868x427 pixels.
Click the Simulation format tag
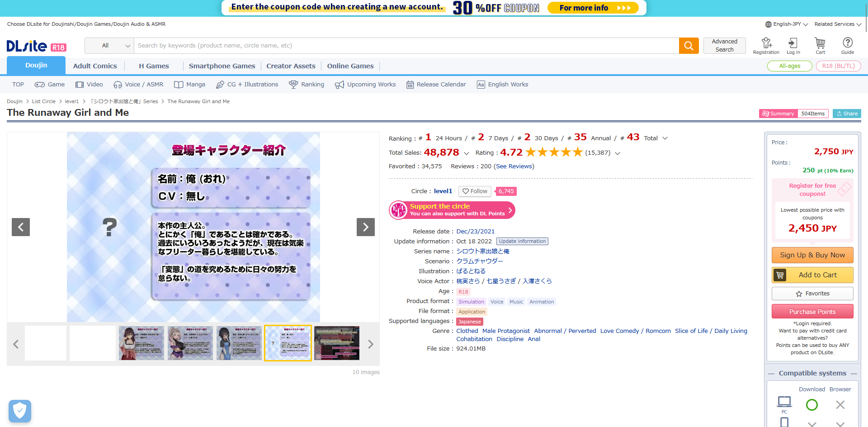tap(471, 302)
